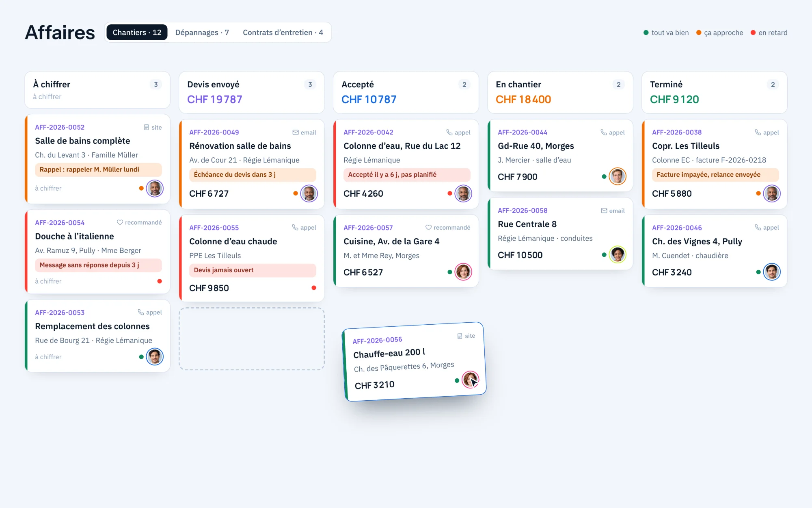The width and height of the screenshot is (812, 508).
Task: Click the email icon on AFF-2026-0058
Action: tap(604, 211)
